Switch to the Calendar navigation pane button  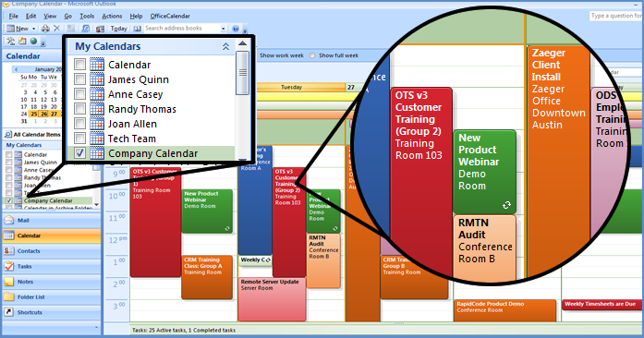(x=52, y=235)
